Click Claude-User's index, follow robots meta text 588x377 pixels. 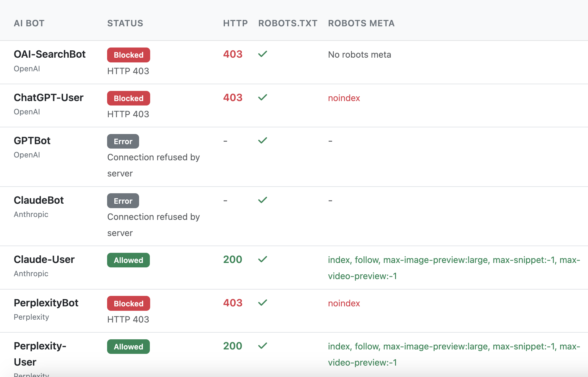[x=454, y=268]
